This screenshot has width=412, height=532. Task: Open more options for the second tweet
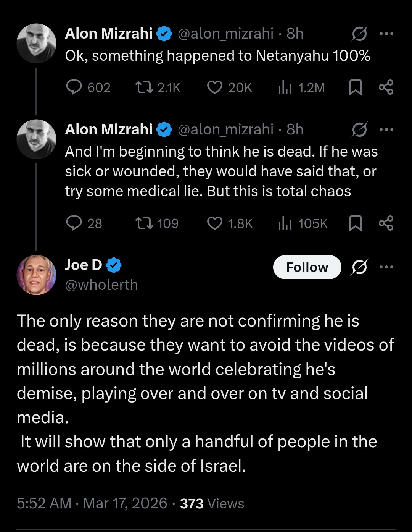386,129
